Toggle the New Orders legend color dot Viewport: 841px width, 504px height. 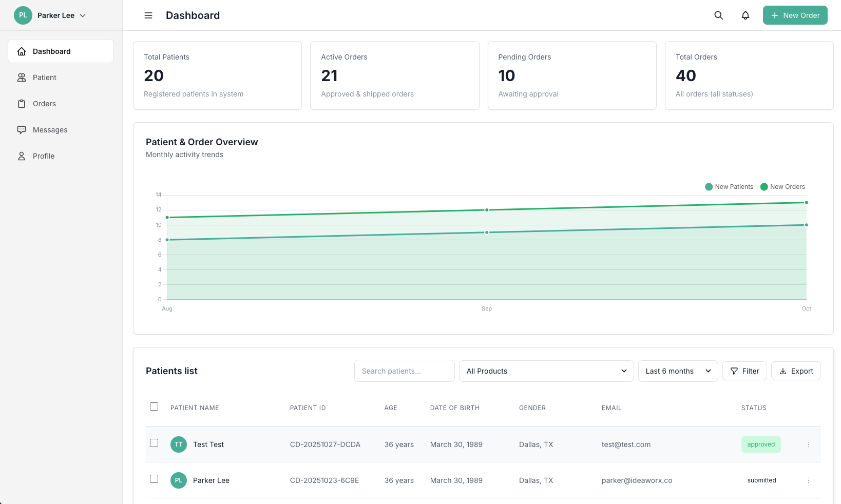click(764, 187)
